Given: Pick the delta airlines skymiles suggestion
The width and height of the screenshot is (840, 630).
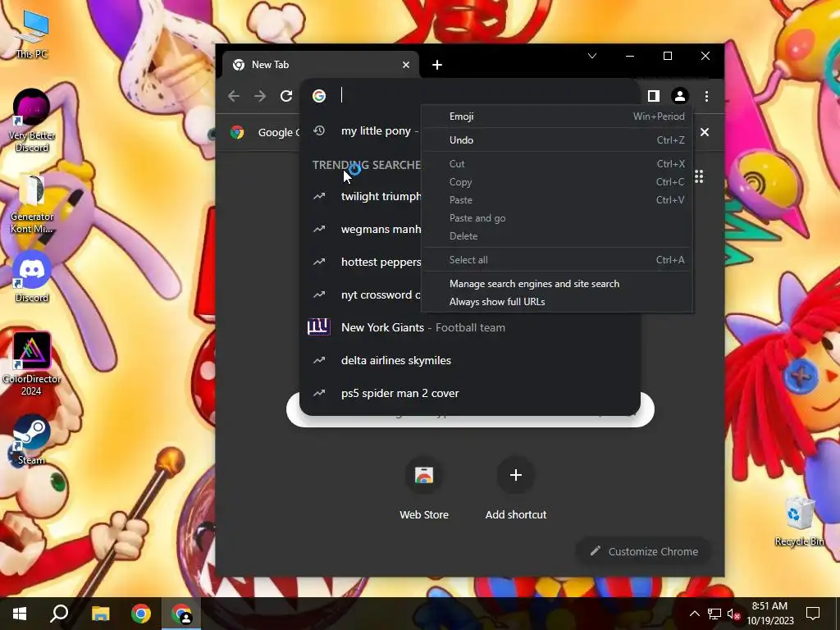Looking at the screenshot, I should coord(470,361).
